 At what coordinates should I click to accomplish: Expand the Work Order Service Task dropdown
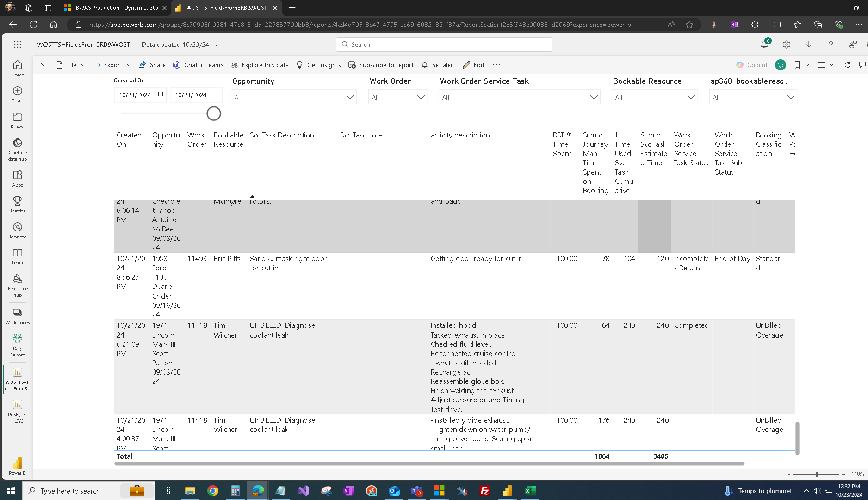click(594, 97)
